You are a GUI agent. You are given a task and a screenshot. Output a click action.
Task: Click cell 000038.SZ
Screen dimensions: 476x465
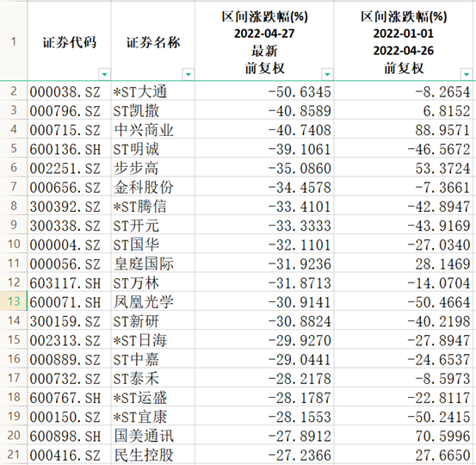coord(69,91)
